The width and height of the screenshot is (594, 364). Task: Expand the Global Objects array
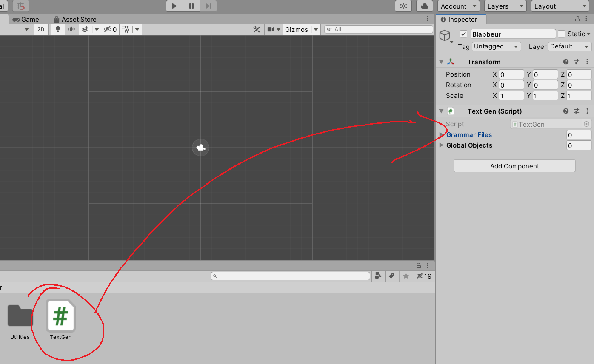click(x=441, y=145)
